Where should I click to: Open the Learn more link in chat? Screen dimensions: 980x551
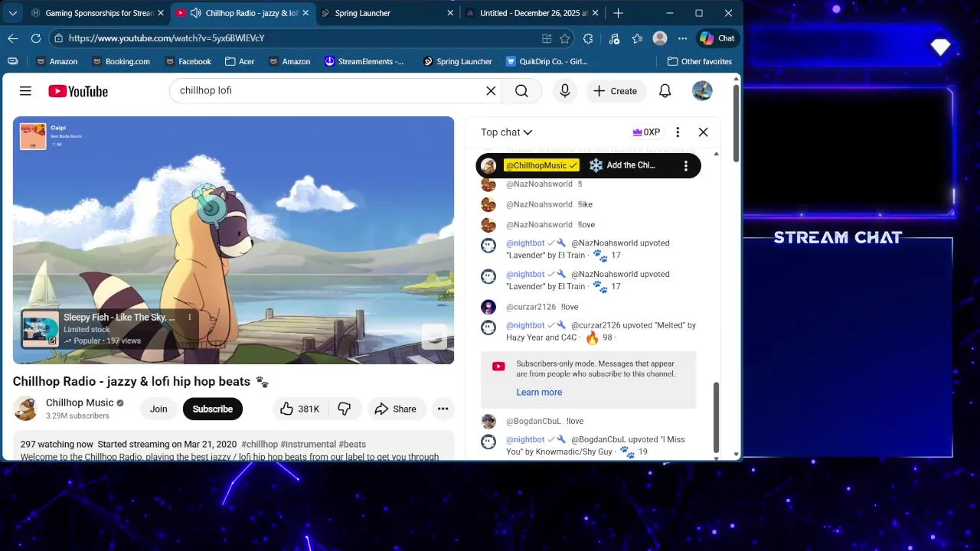point(539,392)
